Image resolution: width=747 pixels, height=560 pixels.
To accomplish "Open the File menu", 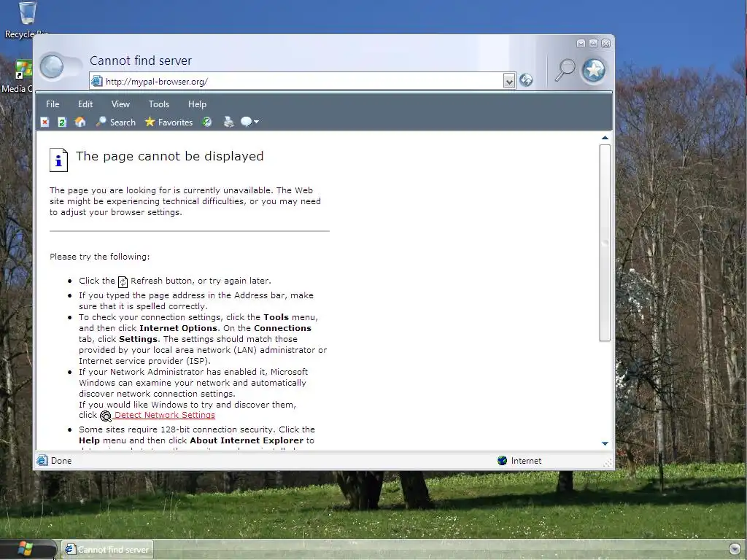I will [x=53, y=104].
